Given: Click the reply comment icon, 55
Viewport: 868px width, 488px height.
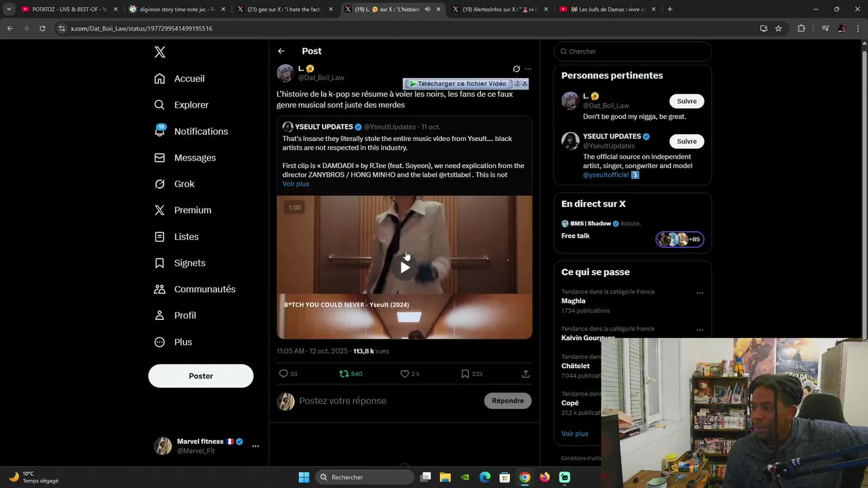Looking at the screenshot, I should pyautogui.click(x=288, y=373).
